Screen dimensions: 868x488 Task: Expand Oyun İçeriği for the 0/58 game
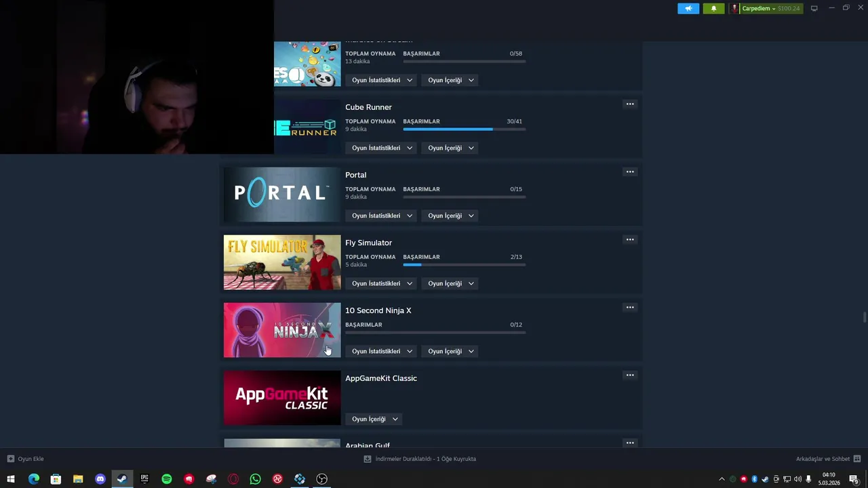point(450,80)
